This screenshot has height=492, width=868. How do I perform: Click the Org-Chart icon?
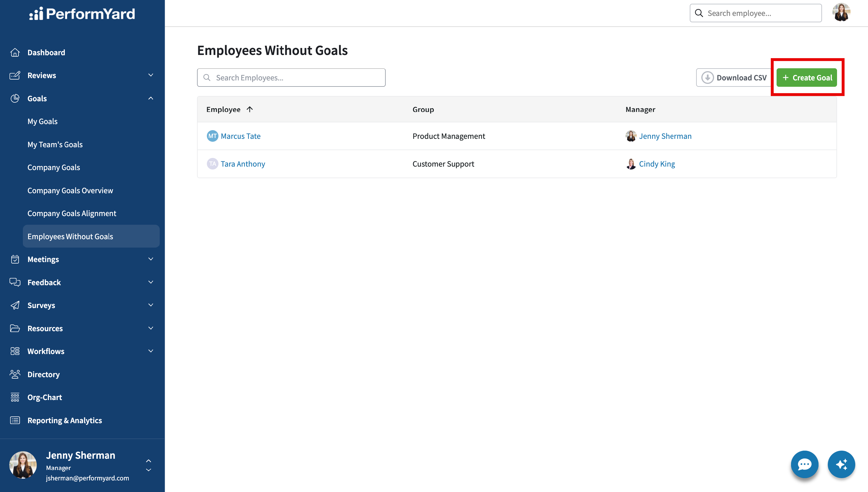pos(15,397)
